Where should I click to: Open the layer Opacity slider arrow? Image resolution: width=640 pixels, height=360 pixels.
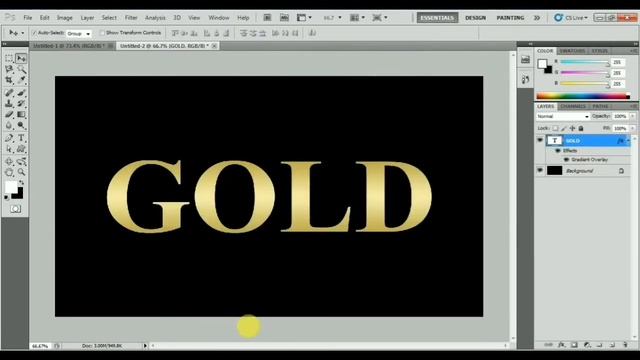pyautogui.click(x=632, y=116)
